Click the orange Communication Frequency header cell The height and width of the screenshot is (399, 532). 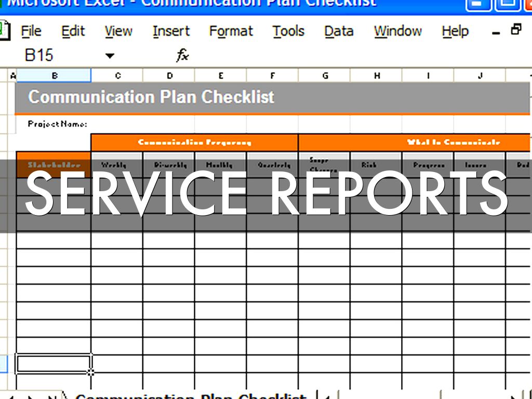pos(194,142)
